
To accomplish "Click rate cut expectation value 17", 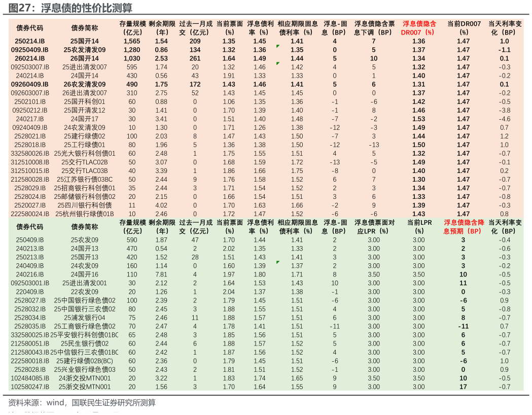I will point(463,387).
